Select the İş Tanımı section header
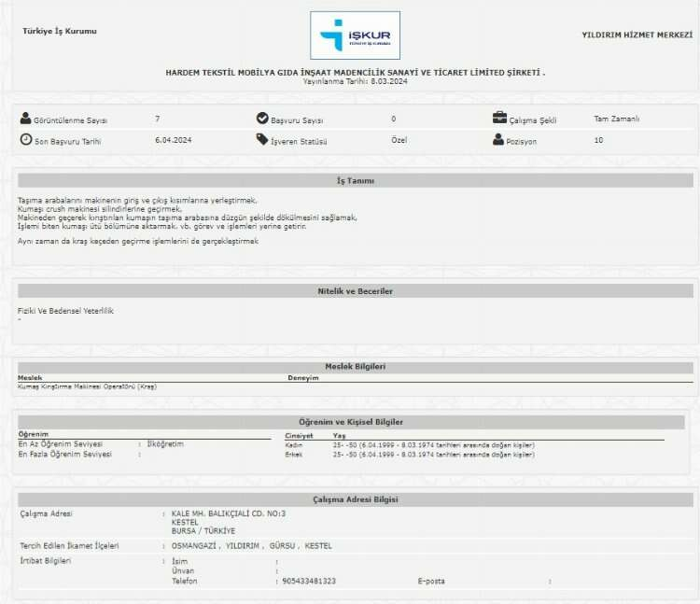Viewport: 700px width, 604px height. click(x=355, y=181)
